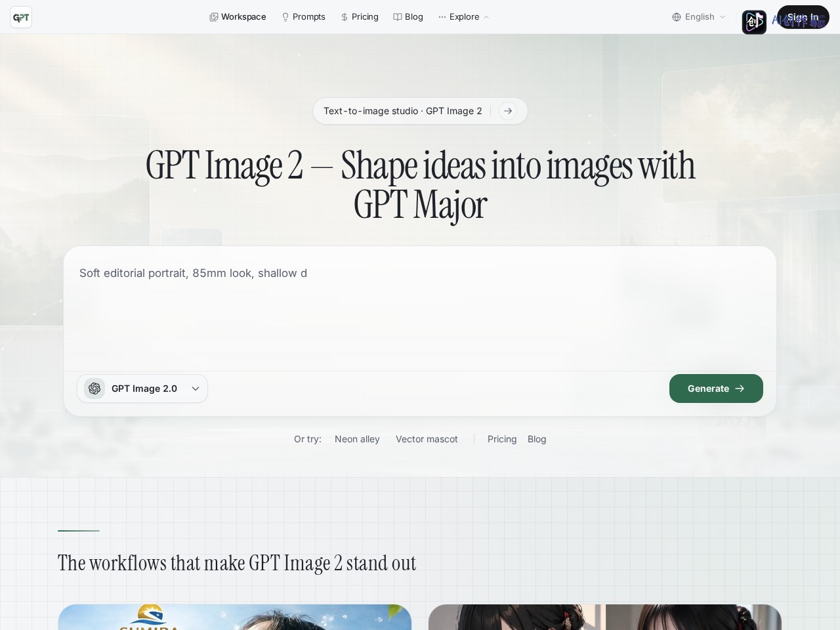
Task: Click the globe language icon
Action: point(677,17)
